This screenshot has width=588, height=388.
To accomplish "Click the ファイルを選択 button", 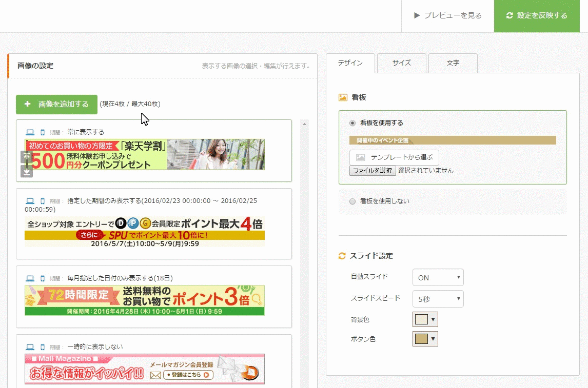I will [373, 171].
